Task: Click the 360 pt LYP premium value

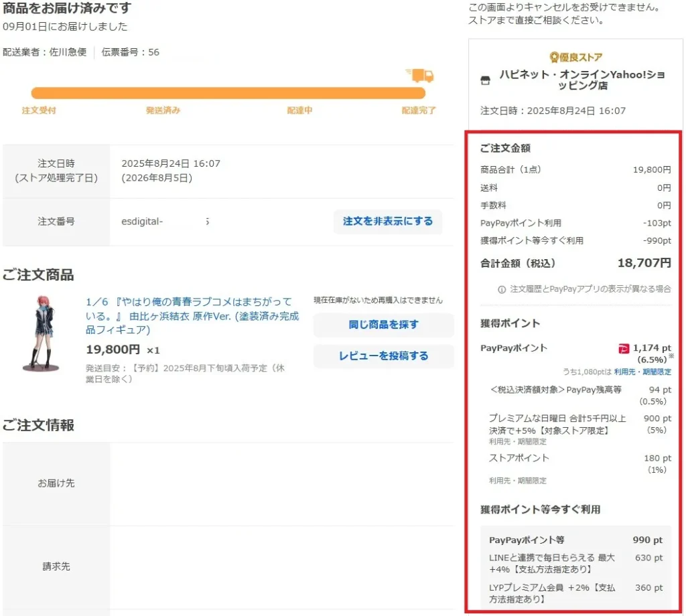Action: click(x=648, y=588)
